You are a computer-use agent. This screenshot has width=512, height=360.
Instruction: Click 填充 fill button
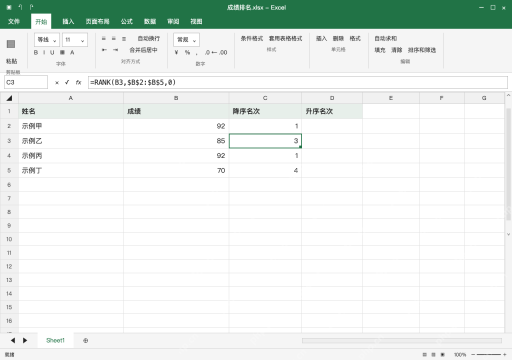380,50
